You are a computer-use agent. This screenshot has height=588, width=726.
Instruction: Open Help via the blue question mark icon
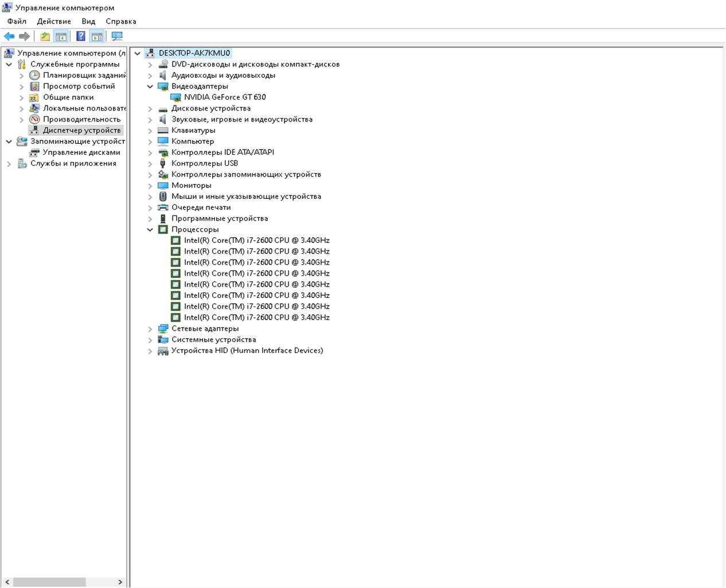pyautogui.click(x=81, y=36)
